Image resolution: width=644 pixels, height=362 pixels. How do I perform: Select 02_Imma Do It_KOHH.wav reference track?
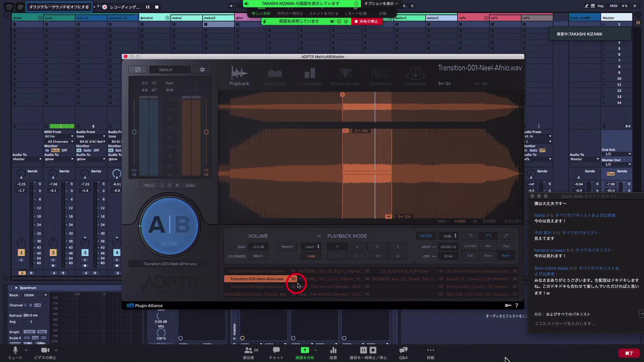[404, 271]
